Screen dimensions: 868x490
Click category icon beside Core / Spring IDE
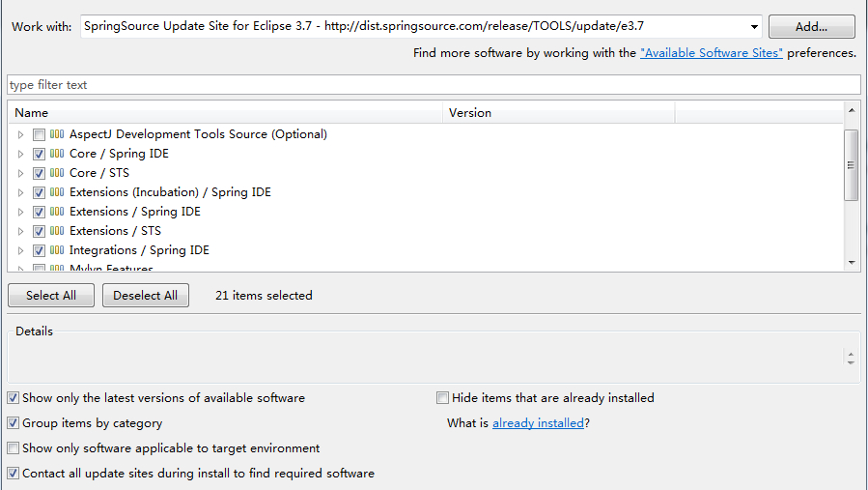tap(57, 154)
